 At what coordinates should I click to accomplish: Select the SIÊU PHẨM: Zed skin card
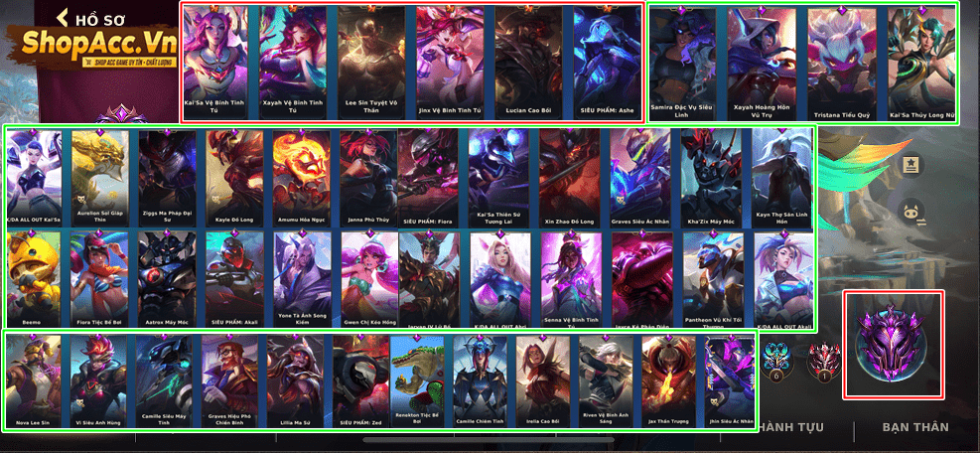point(360,381)
